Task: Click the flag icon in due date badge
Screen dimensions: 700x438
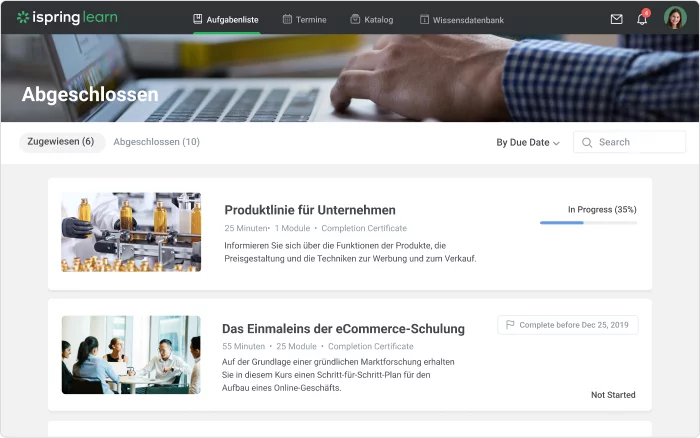Action: click(x=510, y=325)
